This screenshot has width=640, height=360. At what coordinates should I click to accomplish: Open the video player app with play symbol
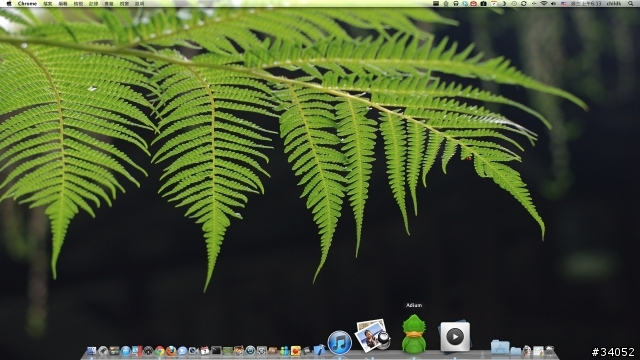click(x=455, y=337)
